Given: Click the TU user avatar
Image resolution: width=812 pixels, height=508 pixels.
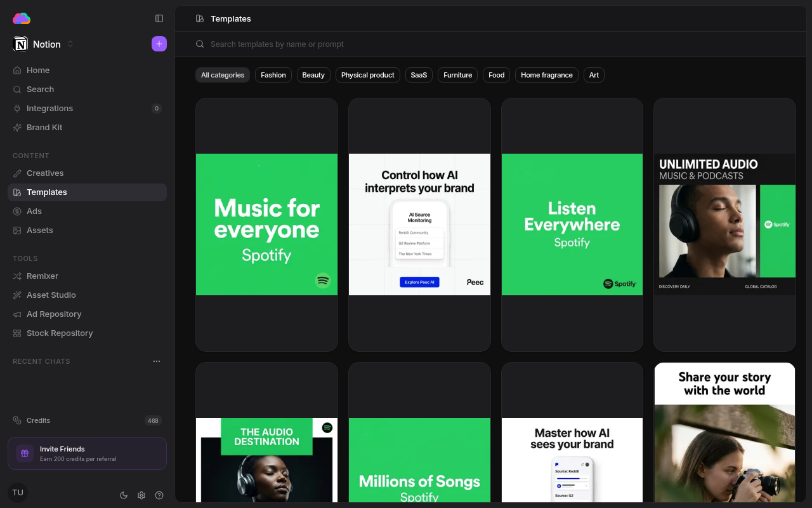Looking at the screenshot, I should tap(18, 493).
